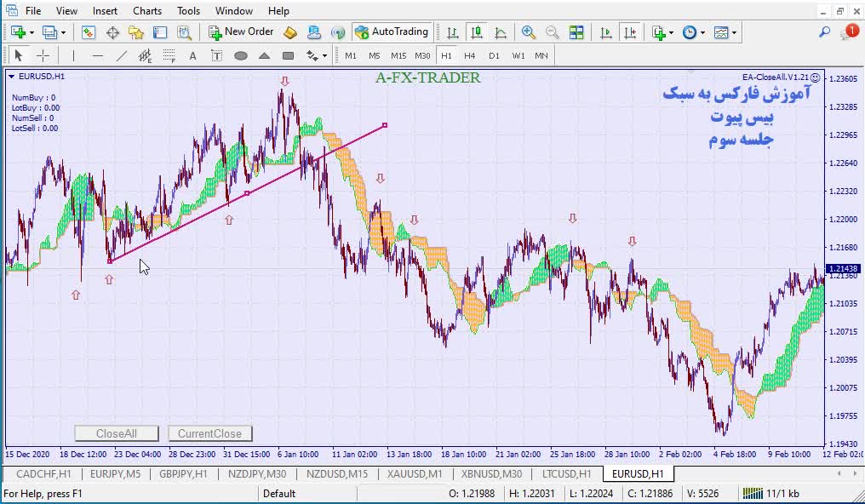Expand the arrows objects dropdown
This screenshot has height=504, width=865.
tap(324, 56)
